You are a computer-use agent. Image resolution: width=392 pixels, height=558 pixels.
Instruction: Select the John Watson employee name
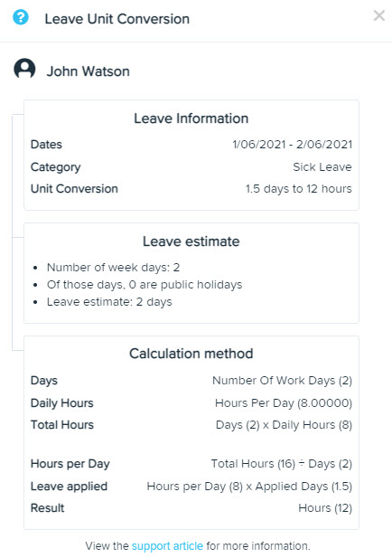pos(89,71)
